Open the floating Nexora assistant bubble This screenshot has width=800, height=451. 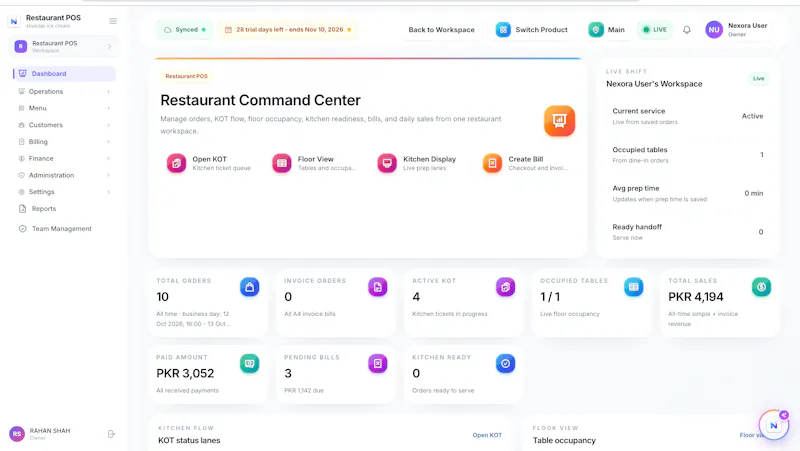[773, 424]
